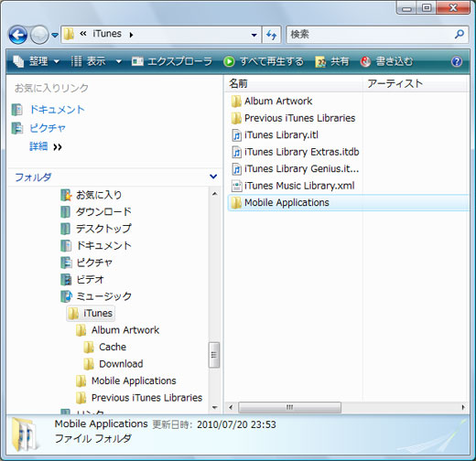Viewport: 476px width, 461px height.
Task: Open the address bar history dropdown
Action: point(254,35)
